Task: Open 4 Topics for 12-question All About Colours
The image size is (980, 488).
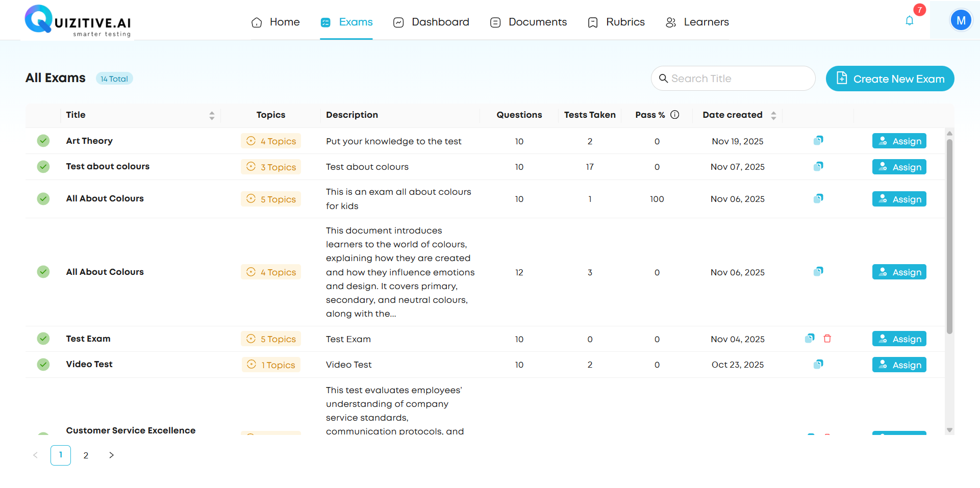Action: pyautogui.click(x=271, y=272)
